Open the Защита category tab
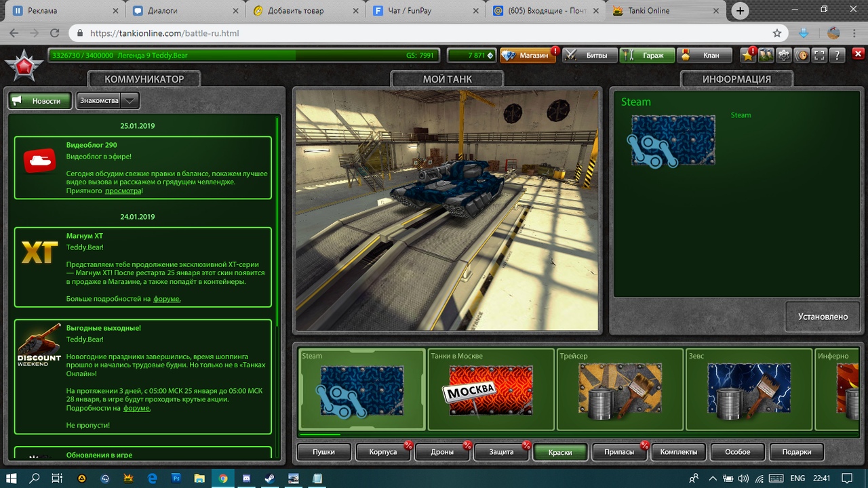 pyautogui.click(x=501, y=452)
